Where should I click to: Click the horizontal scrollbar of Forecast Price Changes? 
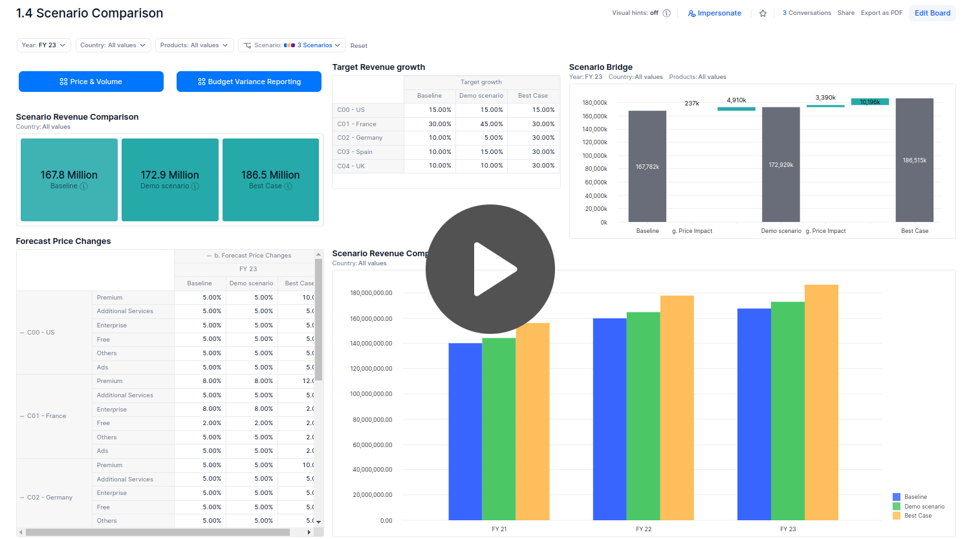[x=158, y=533]
